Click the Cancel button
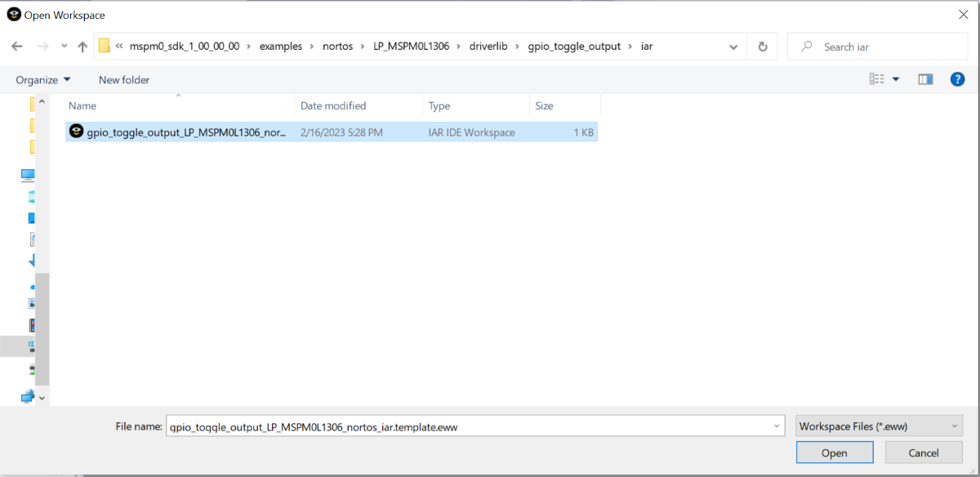The image size is (980, 477). [x=924, y=452]
